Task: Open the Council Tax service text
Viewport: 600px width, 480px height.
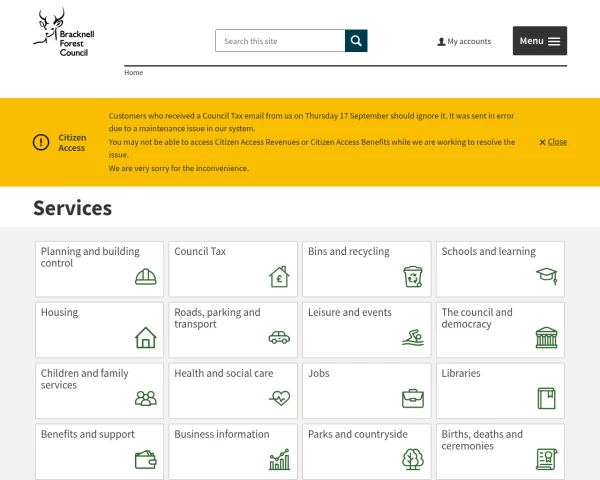Action: pyautogui.click(x=200, y=251)
